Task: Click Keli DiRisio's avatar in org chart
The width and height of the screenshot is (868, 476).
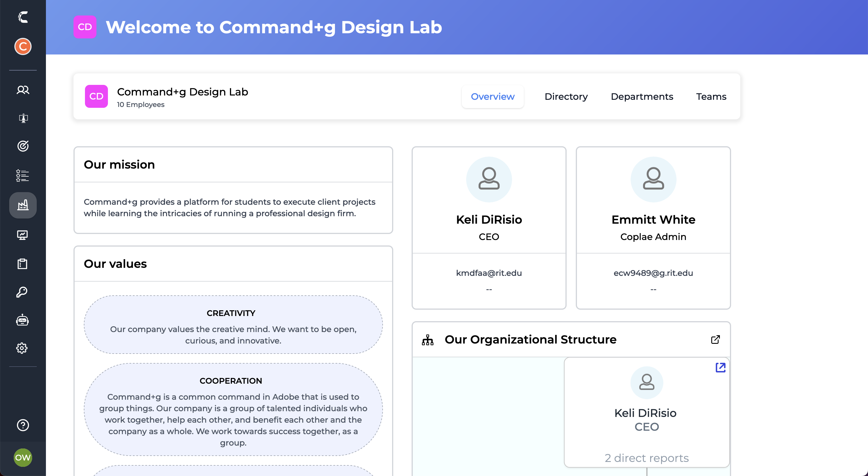Action: click(647, 383)
